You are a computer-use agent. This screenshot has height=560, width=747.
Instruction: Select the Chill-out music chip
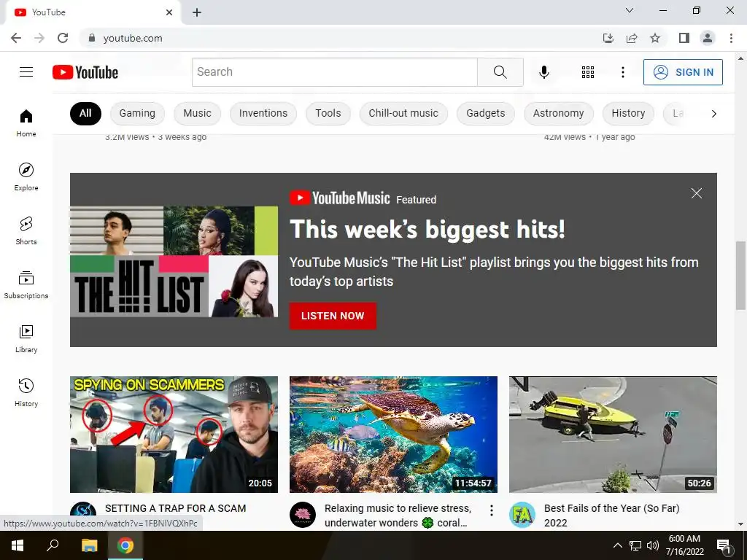click(403, 113)
